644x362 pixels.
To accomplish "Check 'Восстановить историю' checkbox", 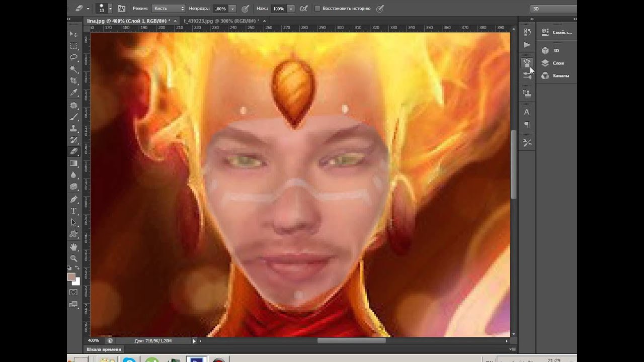I will pyautogui.click(x=317, y=9).
